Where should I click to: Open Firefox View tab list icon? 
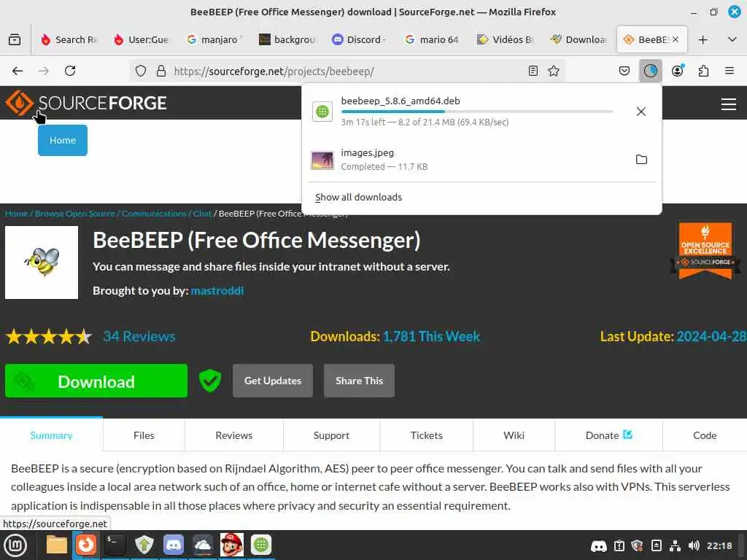click(15, 39)
